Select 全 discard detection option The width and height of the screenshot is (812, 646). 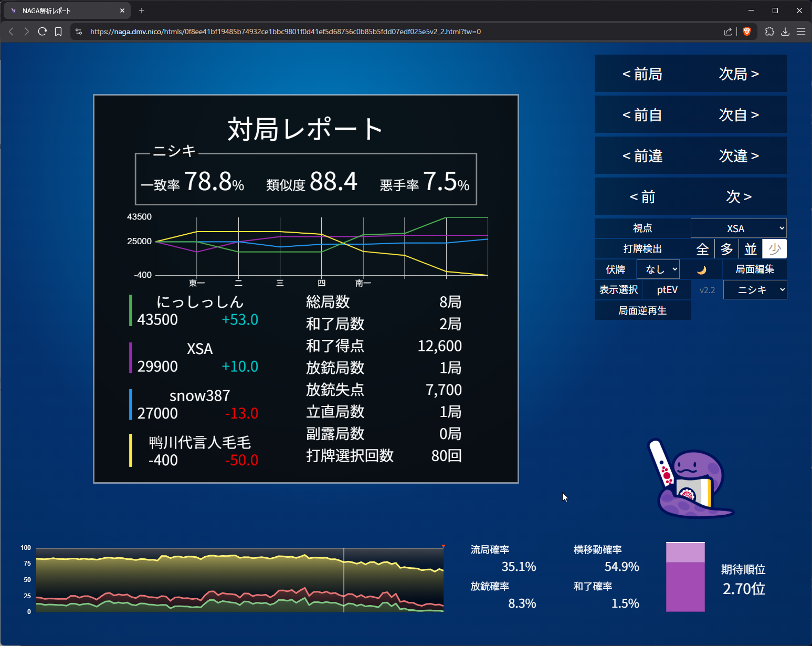click(702, 249)
